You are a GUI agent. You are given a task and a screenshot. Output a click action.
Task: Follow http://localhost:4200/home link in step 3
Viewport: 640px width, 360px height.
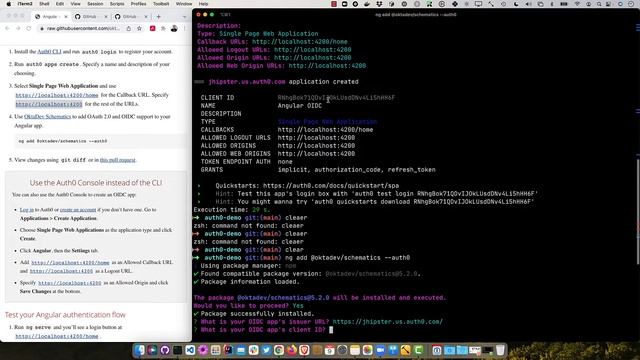tap(57, 95)
